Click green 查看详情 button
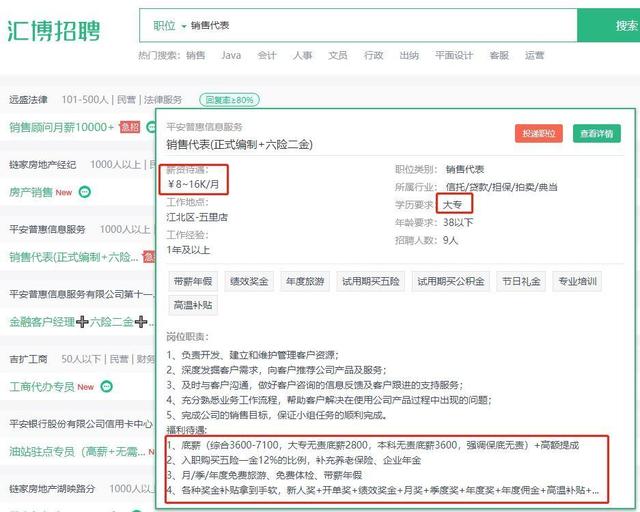 597,134
